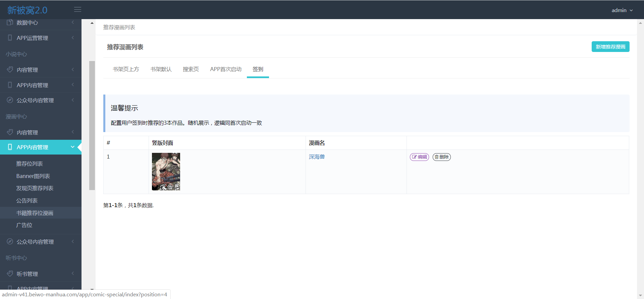Click the 深海兽 cover thumbnail
The height and width of the screenshot is (299, 644).
(x=166, y=172)
